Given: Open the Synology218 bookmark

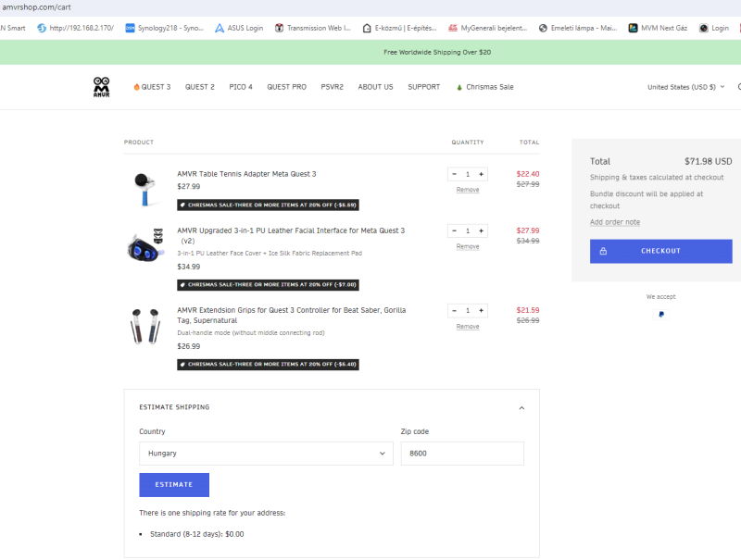Looking at the screenshot, I should coord(164,28).
